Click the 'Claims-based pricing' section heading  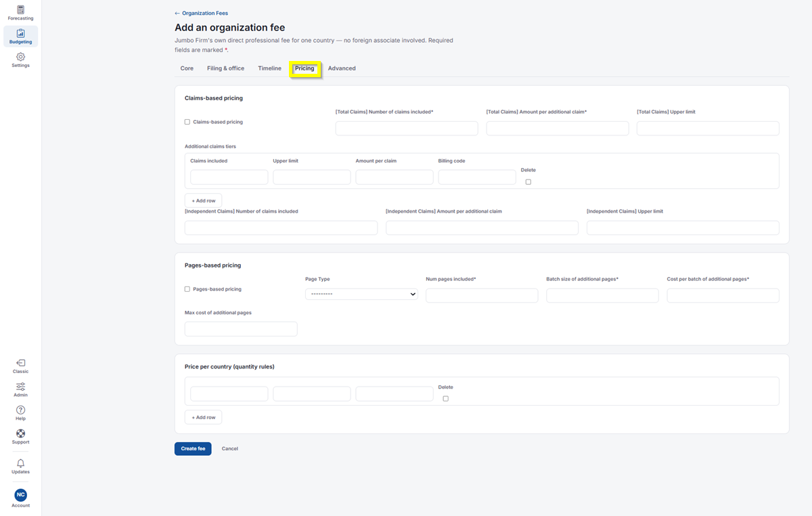214,98
